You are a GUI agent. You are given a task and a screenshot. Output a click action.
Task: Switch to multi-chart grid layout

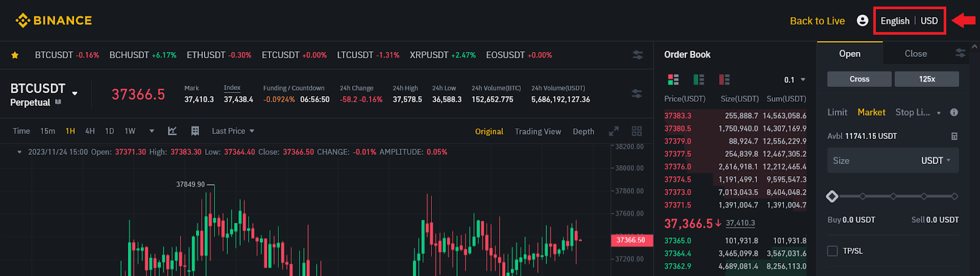637,131
